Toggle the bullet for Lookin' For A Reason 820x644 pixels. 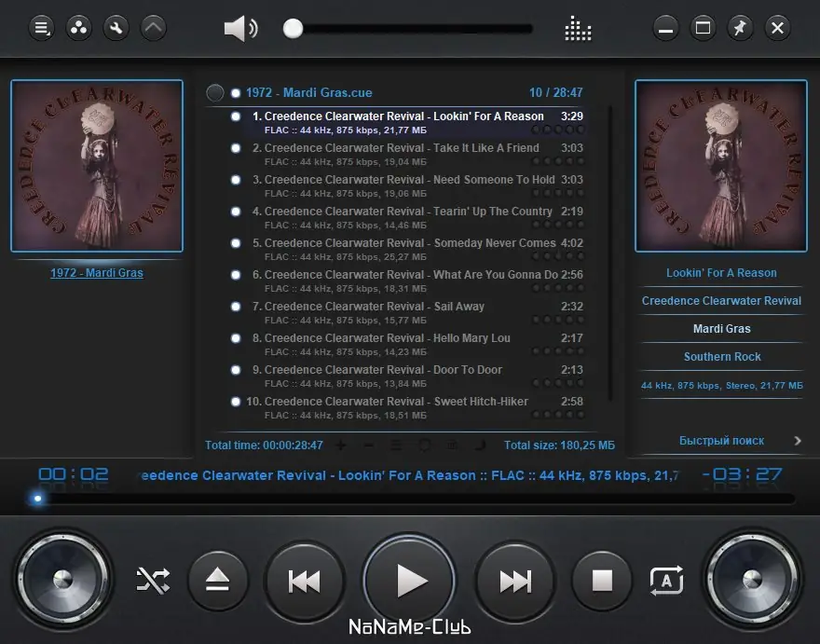(236, 116)
